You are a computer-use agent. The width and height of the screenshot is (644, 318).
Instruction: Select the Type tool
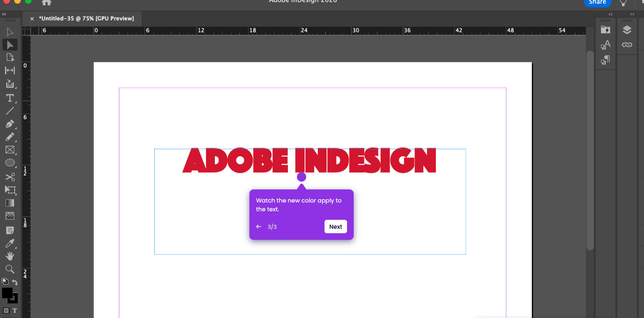10,98
